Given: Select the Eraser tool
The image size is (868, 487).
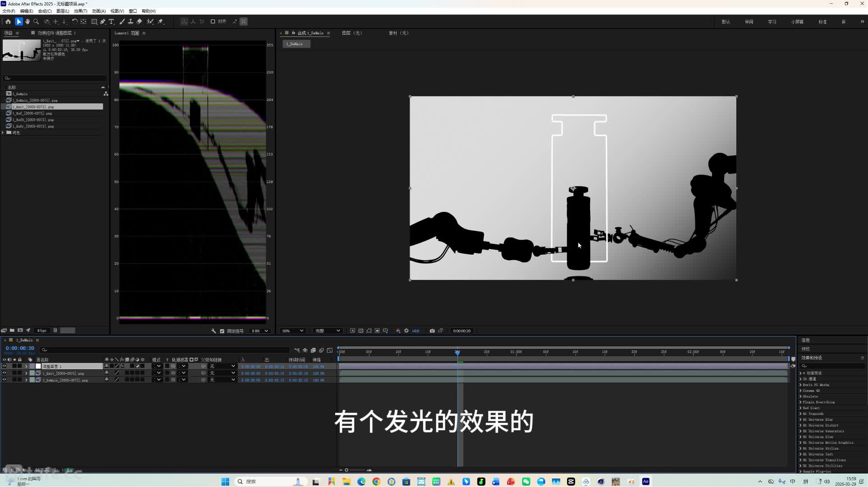Looking at the screenshot, I should coord(139,21).
